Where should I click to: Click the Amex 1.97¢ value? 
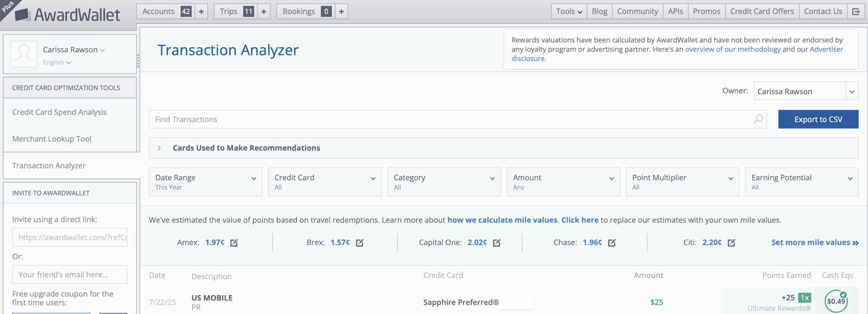point(215,243)
